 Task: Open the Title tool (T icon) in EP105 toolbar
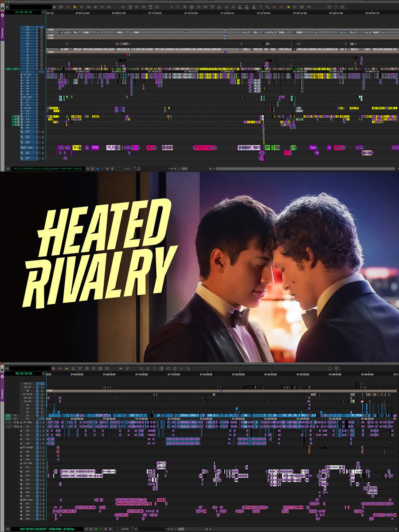pyautogui.click(x=154, y=368)
